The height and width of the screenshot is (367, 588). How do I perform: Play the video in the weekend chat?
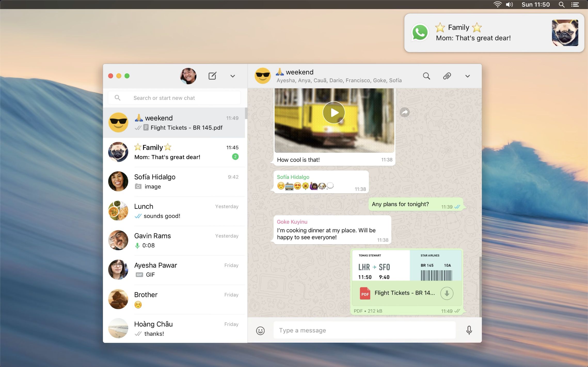(333, 112)
